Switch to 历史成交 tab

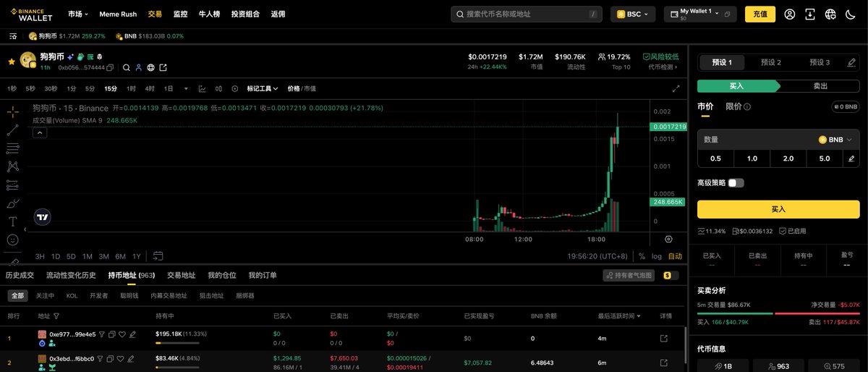pos(20,276)
